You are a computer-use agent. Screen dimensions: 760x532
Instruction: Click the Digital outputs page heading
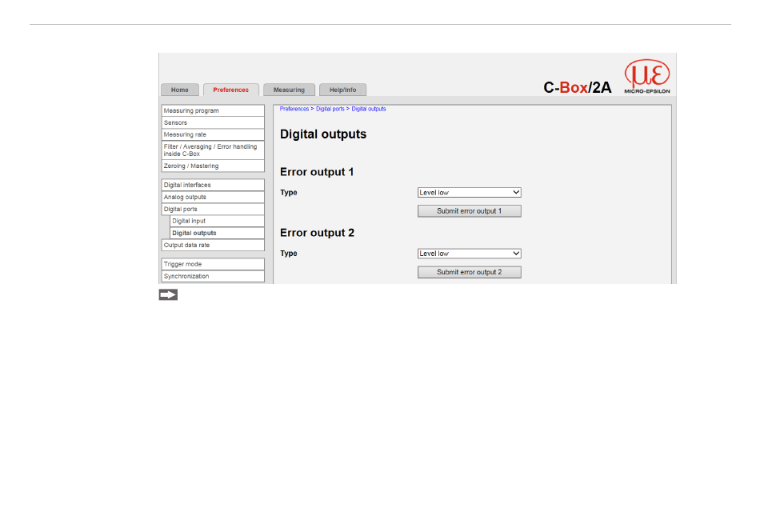pyautogui.click(x=323, y=134)
